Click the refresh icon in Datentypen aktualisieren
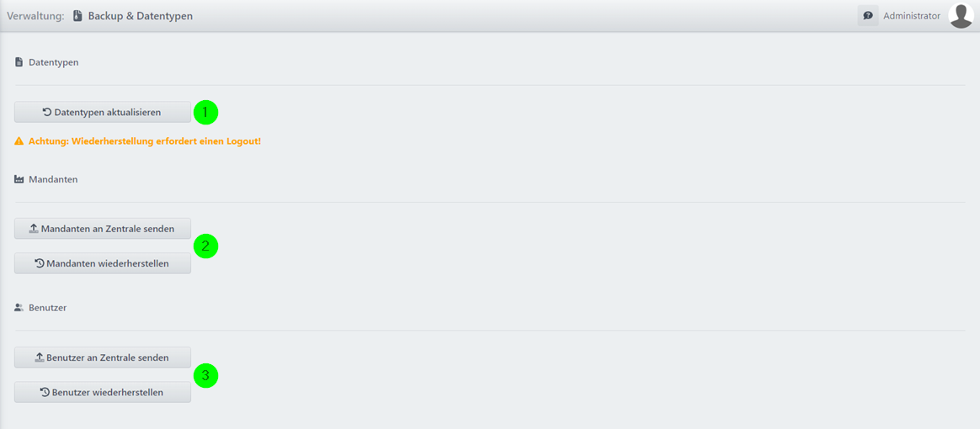Screen dimensions: 980x429 coord(47,113)
